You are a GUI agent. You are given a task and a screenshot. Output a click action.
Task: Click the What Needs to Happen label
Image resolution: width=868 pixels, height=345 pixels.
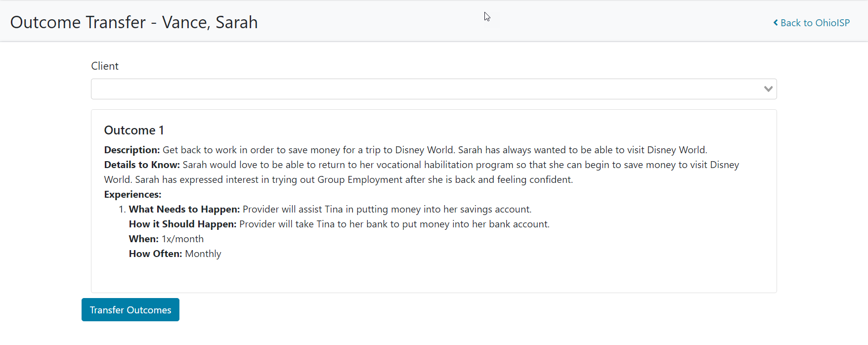click(184, 209)
